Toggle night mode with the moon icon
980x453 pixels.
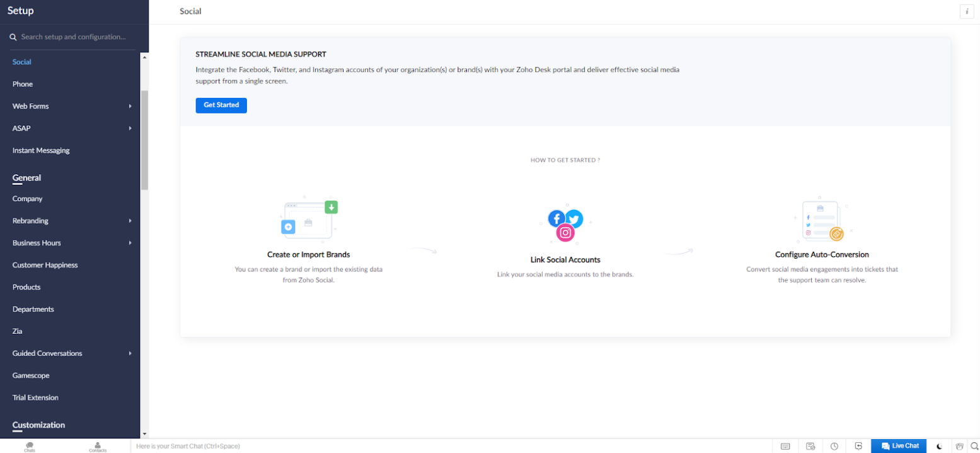(x=939, y=446)
